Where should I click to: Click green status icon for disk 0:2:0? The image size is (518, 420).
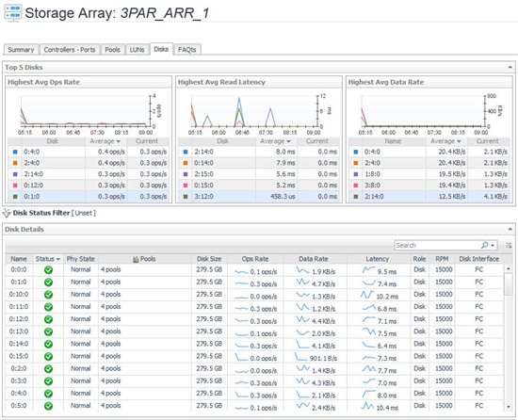49,369
